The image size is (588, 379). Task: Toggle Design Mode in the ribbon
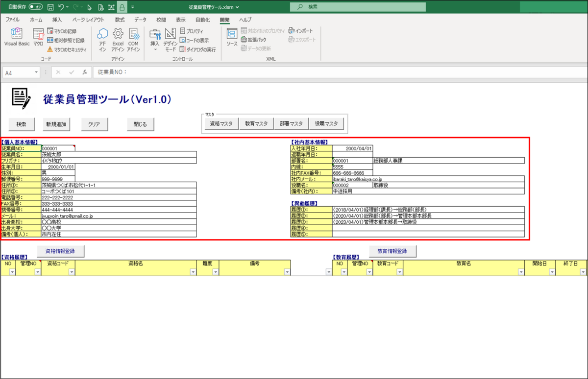(171, 39)
